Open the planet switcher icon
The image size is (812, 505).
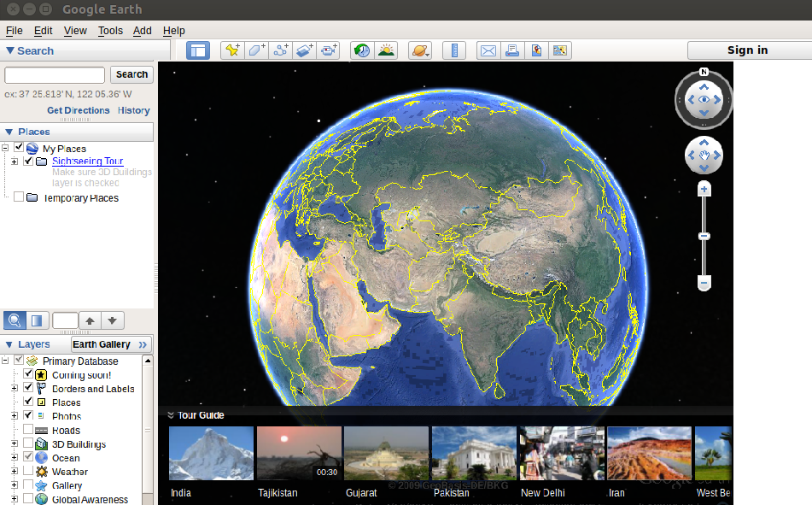420,50
